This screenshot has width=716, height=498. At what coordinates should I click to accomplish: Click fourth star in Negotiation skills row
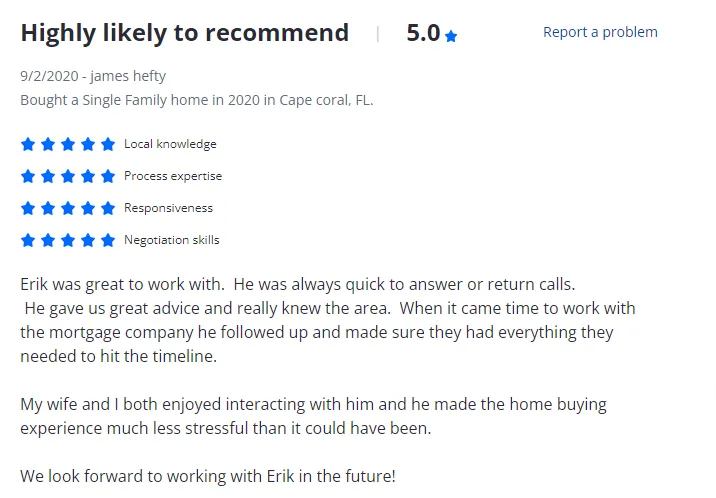[x=88, y=240]
